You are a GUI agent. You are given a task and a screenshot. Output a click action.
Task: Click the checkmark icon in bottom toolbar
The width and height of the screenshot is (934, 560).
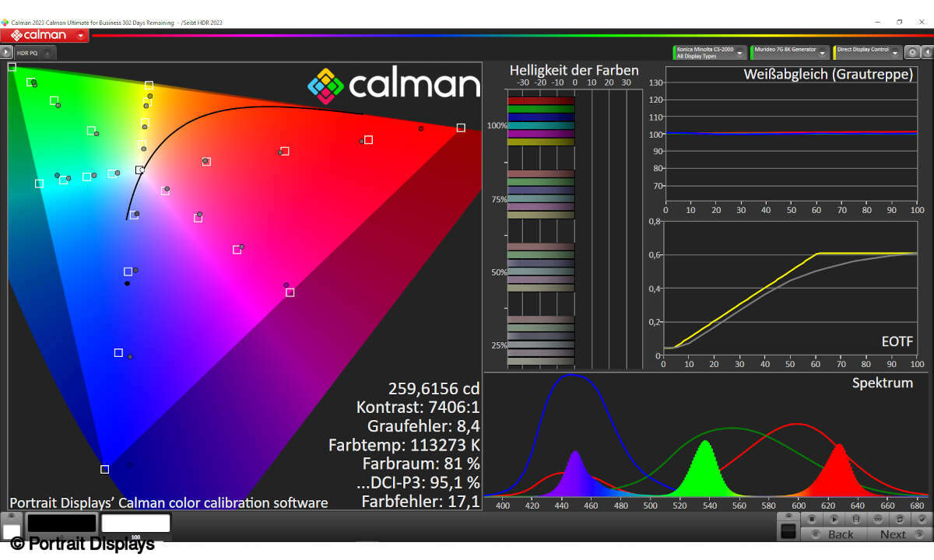922,519
